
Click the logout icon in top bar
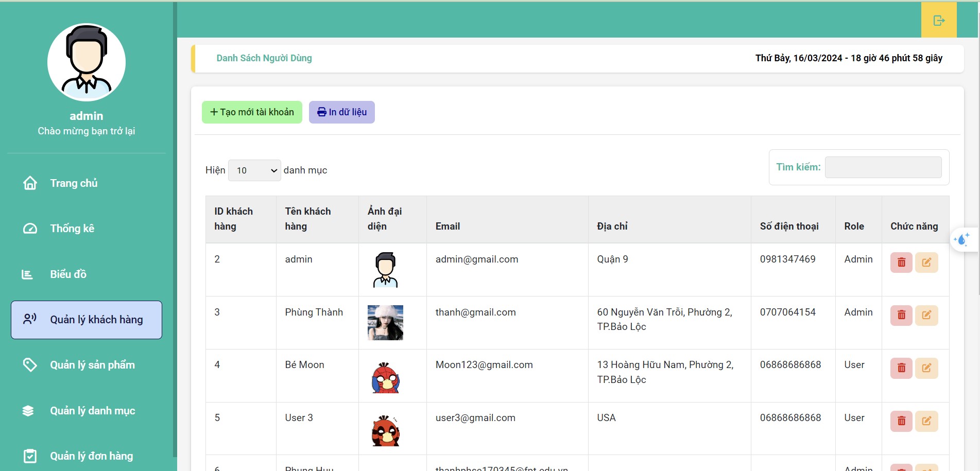pyautogui.click(x=939, y=20)
